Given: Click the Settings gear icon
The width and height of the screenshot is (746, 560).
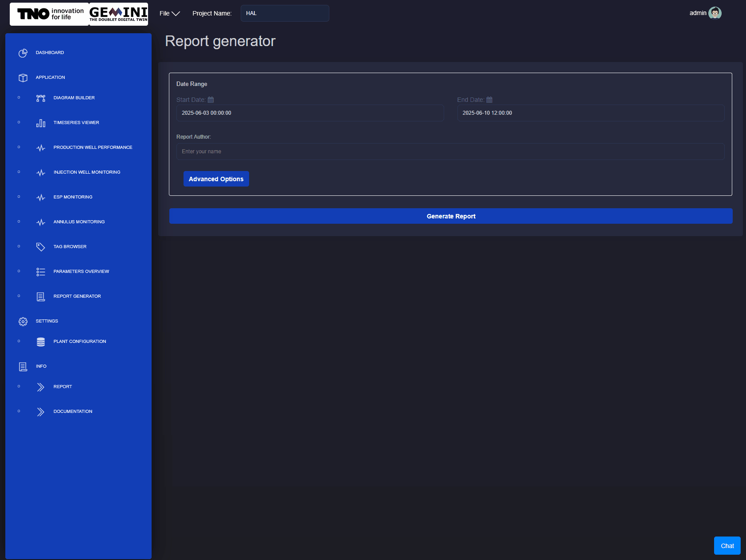Looking at the screenshot, I should tap(23, 321).
